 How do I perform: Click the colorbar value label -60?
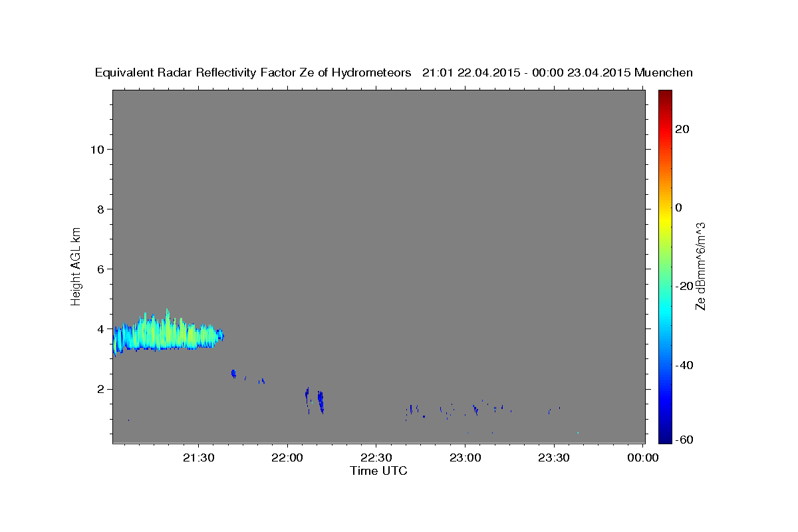[684, 440]
